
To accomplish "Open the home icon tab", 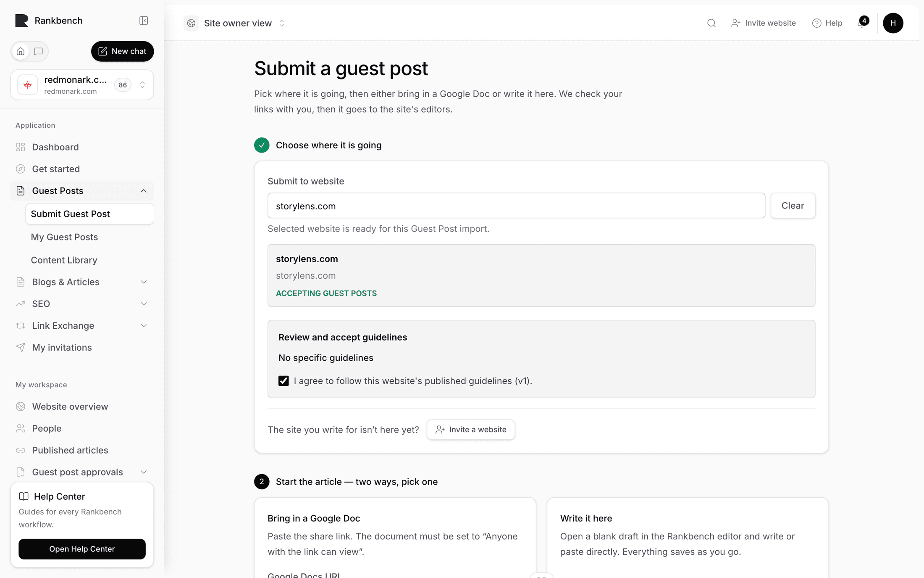I will [21, 51].
